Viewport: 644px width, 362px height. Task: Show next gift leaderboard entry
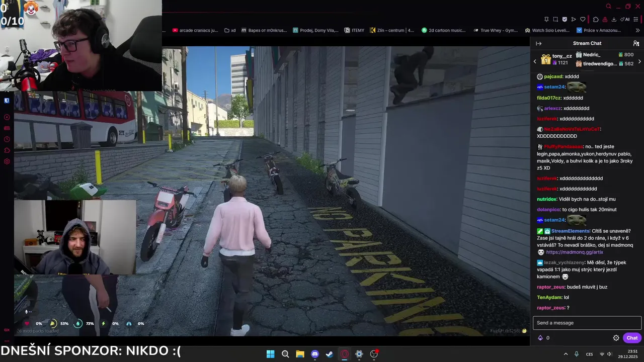tap(639, 61)
